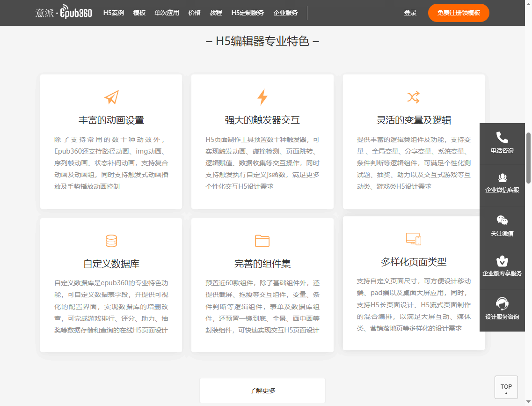Click the phone icon for 电话咨询
This screenshot has width=532, height=406.
[502, 138]
